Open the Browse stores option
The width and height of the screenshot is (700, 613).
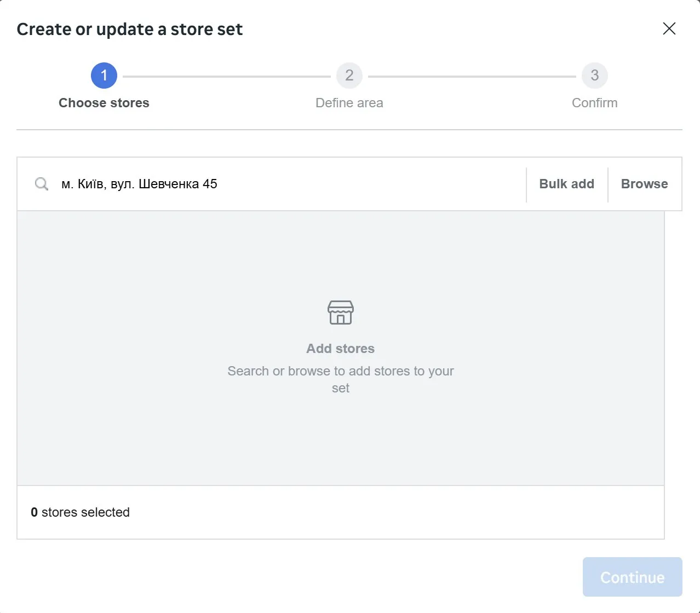pyautogui.click(x=644, y=184)
